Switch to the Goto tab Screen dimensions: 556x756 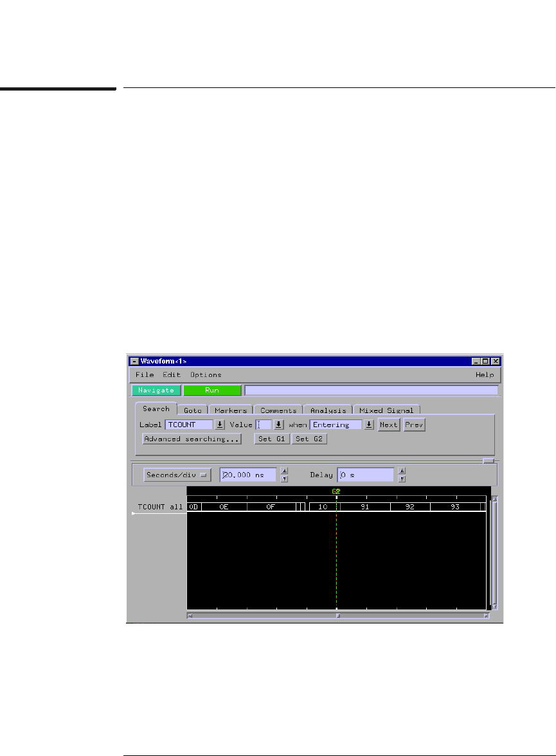193,410
